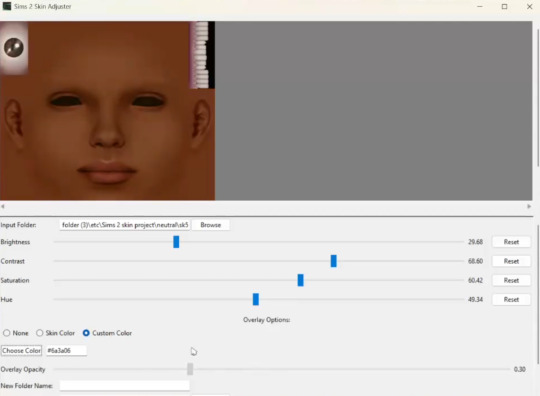Click the Saturation value 60.42
The width and height of the screenshot is (540, 396).
[475, 280]
